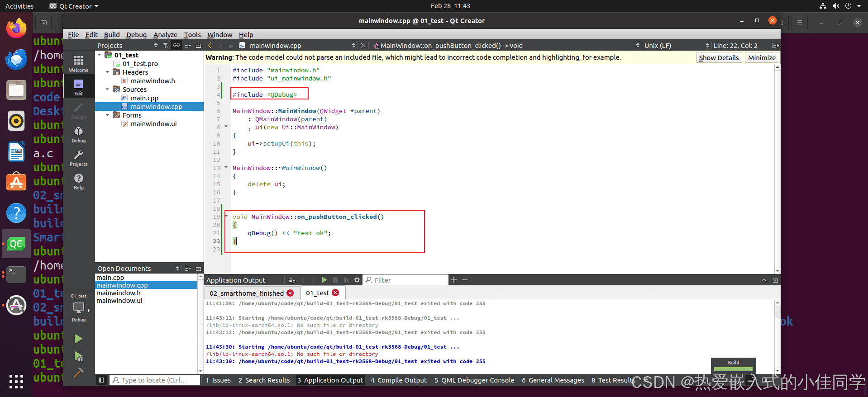
Task: Open the Debug menu
Action: 136,35
